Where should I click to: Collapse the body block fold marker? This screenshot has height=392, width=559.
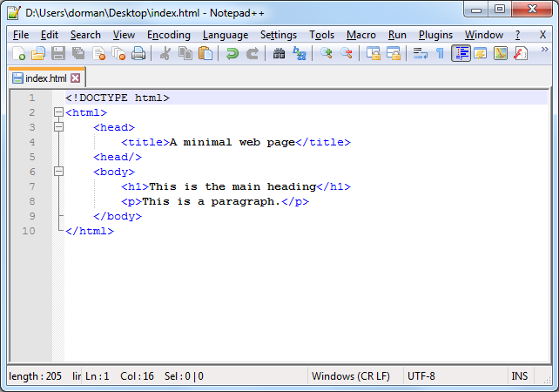[59, 172]
